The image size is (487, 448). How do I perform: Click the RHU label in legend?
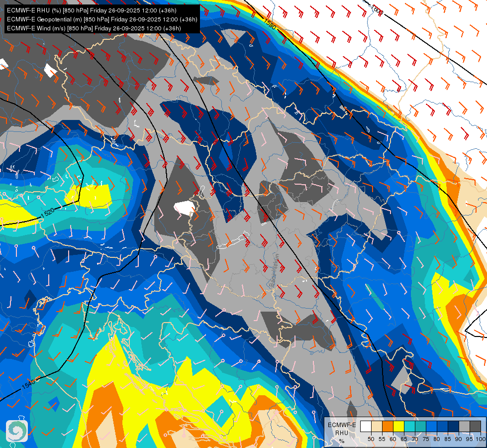point(342,433)
